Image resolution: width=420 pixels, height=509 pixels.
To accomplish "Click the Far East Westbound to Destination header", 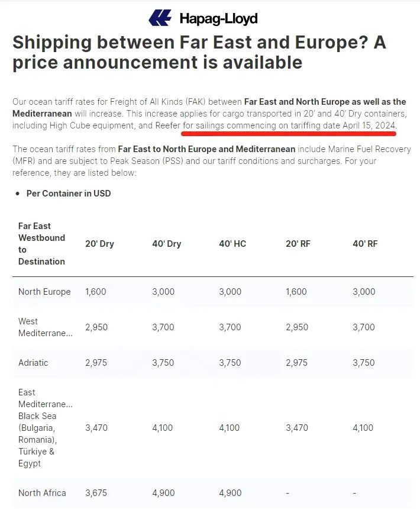I will click(41, 244).
